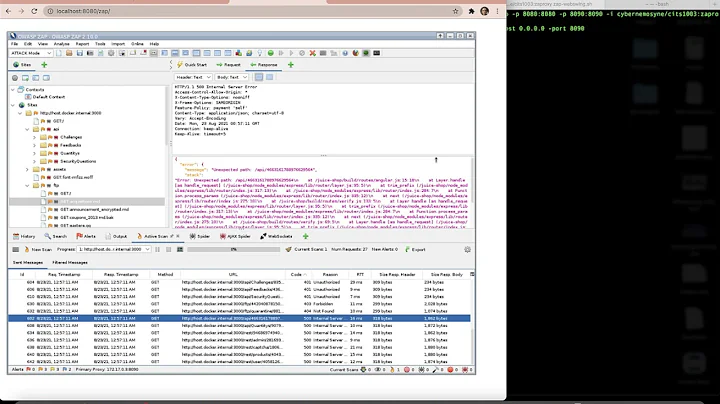Click the lightbulb icon in ZAP toolbar
The height and width of the screenshot is (404, 720).
[260, 53]
